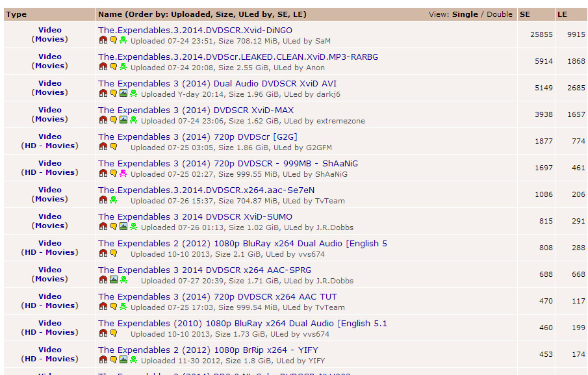Sort torrents by Uploaded date

[191, 14]
